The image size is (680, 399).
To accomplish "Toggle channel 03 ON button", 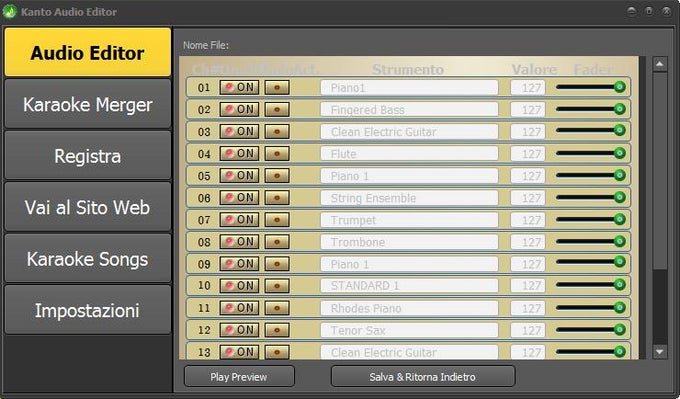I will [239, 131].
